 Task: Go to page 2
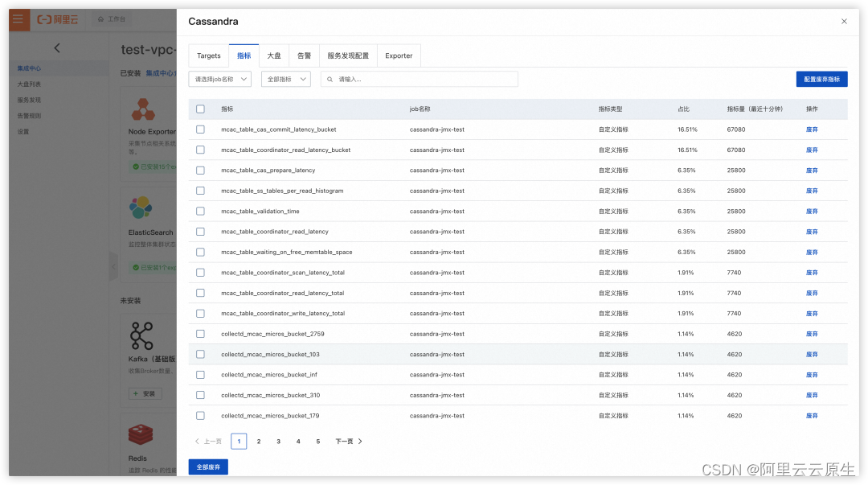(x=259, y=442)
